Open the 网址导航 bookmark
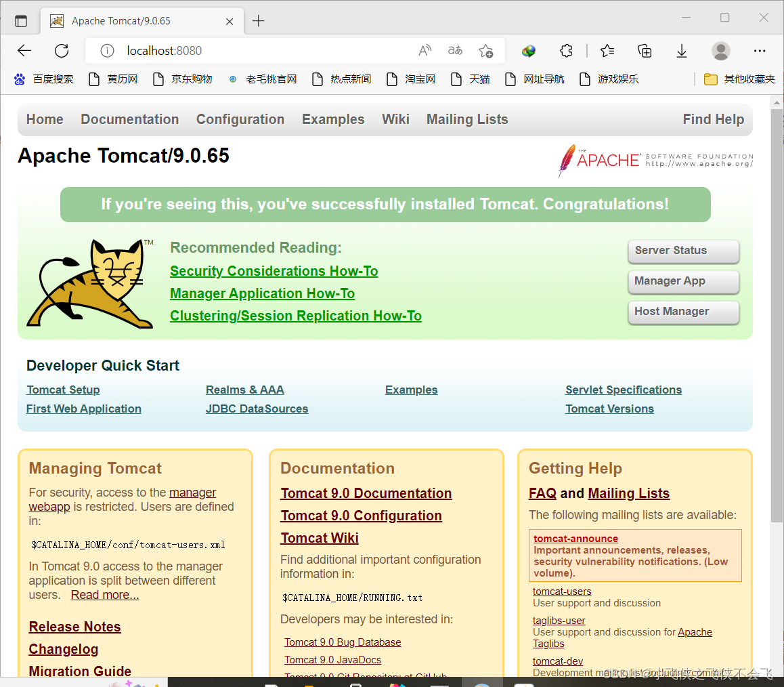784x687 pixels. [x=534, y=79]
